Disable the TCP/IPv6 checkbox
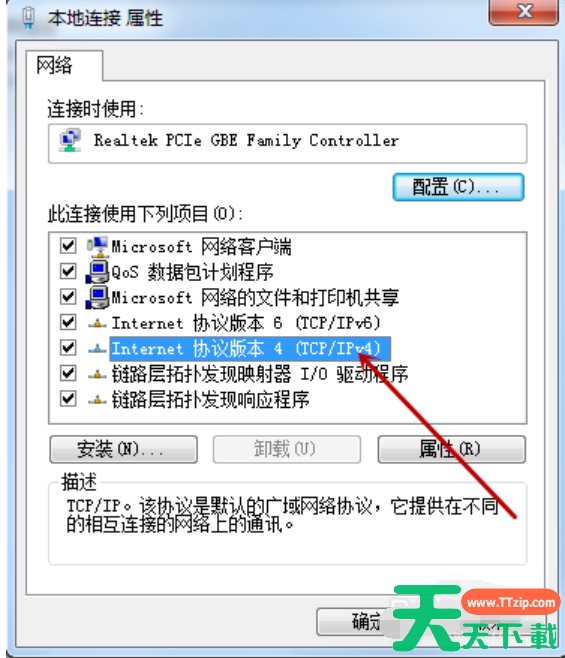 68,322
